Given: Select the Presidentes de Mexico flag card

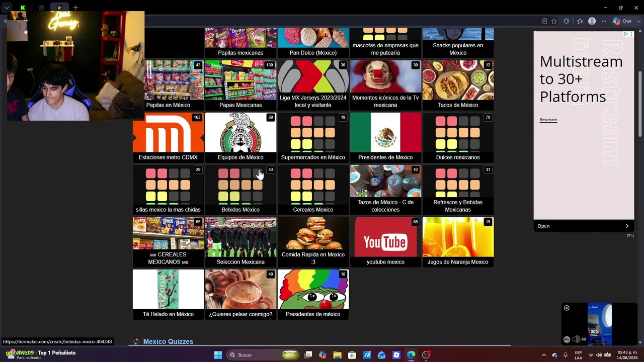Looking at the screenshot, I should tap(385, 137).
